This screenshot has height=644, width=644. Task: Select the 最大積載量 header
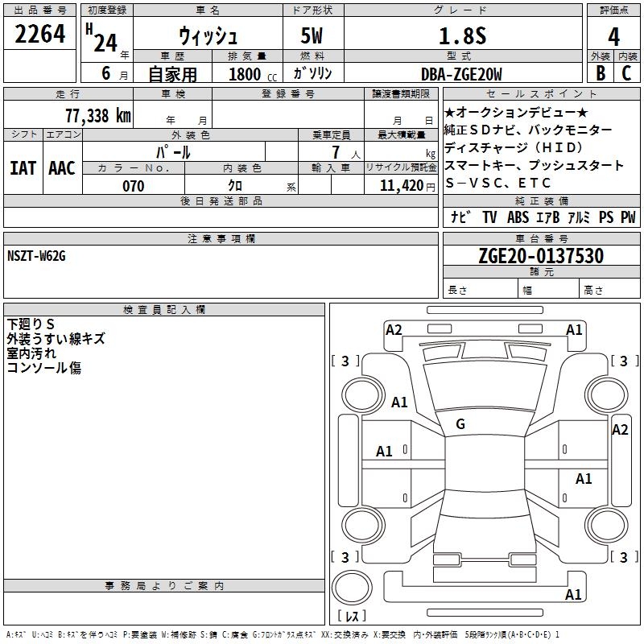tap(401, 134)
